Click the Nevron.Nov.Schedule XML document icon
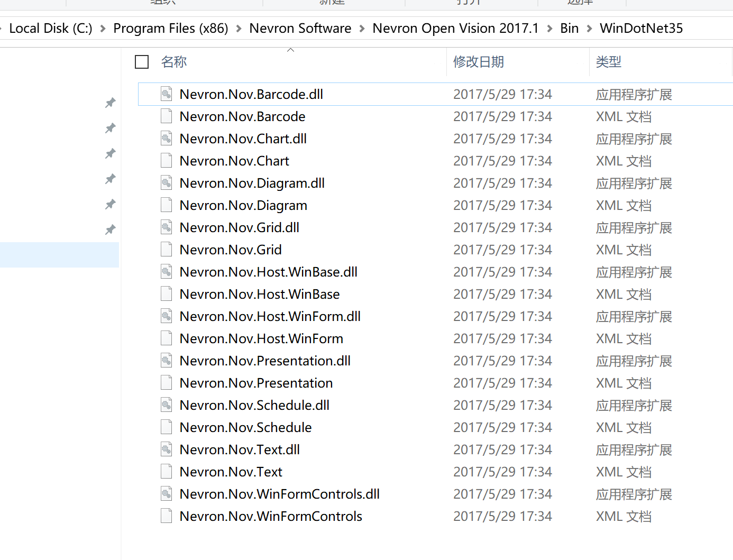Viewport: 733px width, 560px height. (x=166, y=427)
